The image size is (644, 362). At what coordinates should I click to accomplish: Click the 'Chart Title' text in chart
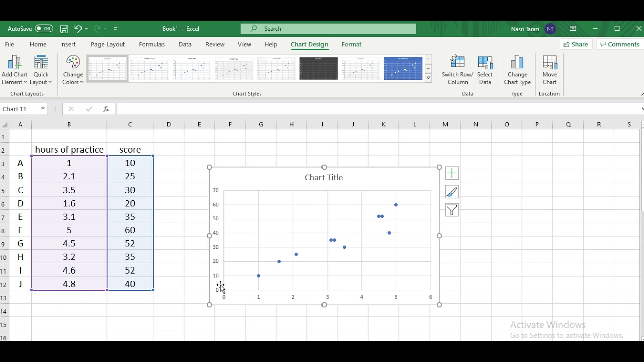[x=324, y=177]
